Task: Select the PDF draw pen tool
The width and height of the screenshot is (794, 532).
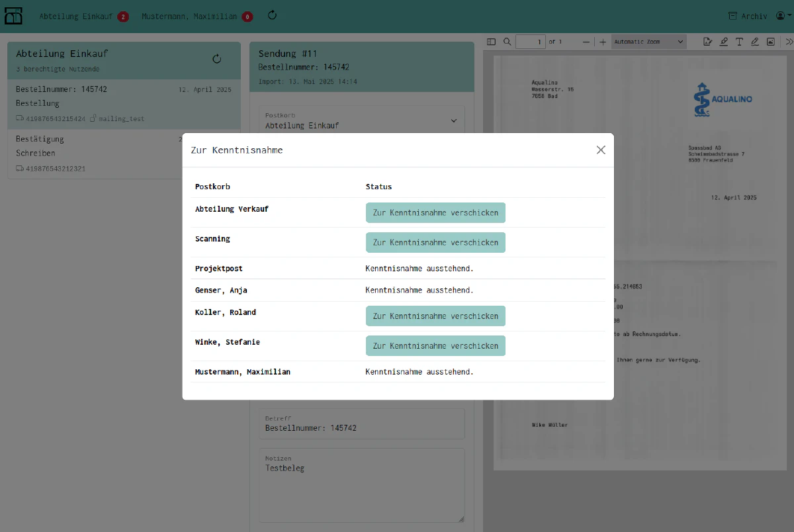Action: [x=755, y=42]
